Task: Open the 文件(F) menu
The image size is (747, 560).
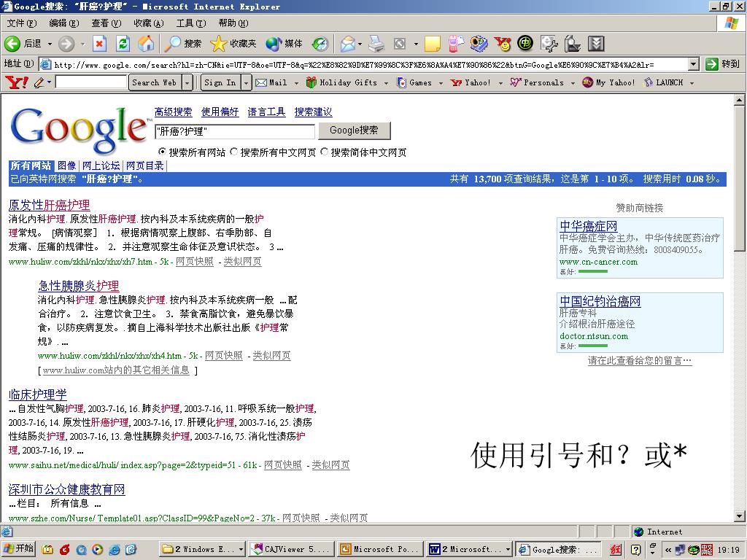Action: 22,23
